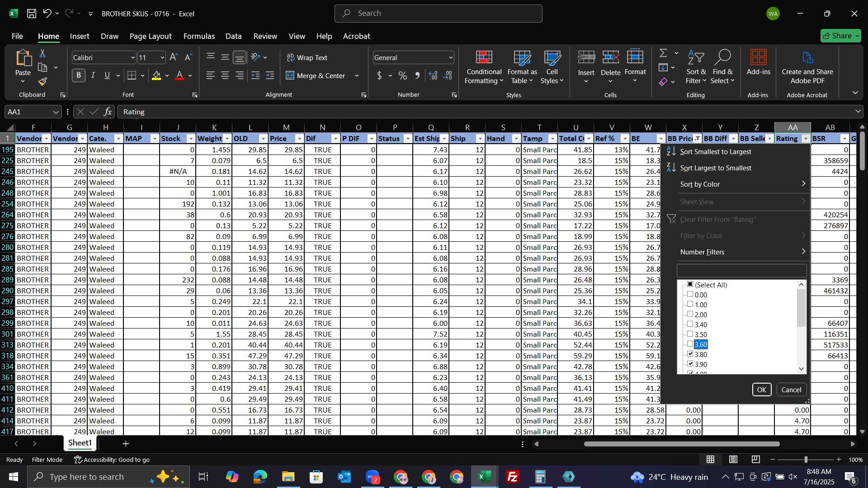Open the Stock column filter dropdown

[191, 139]
